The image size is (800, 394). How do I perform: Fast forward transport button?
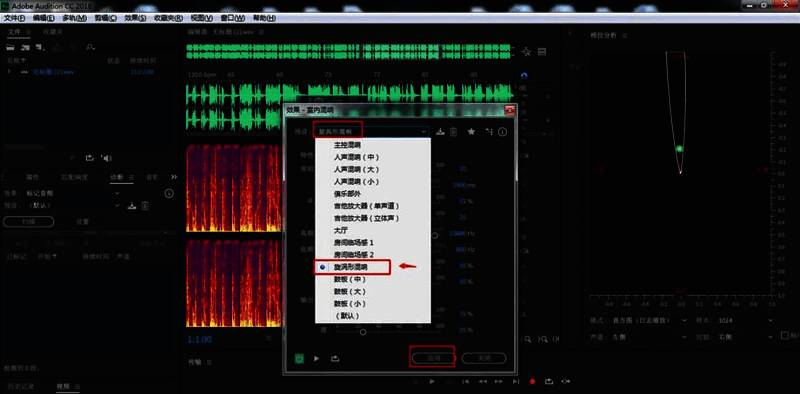499,381
